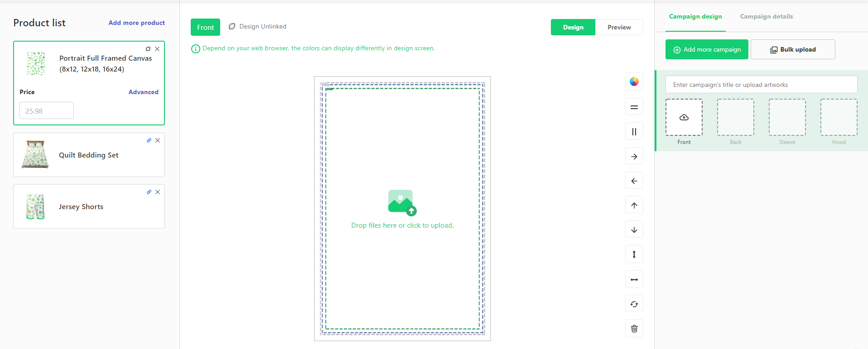Click the upload image icon on canvas

[402, 202]
